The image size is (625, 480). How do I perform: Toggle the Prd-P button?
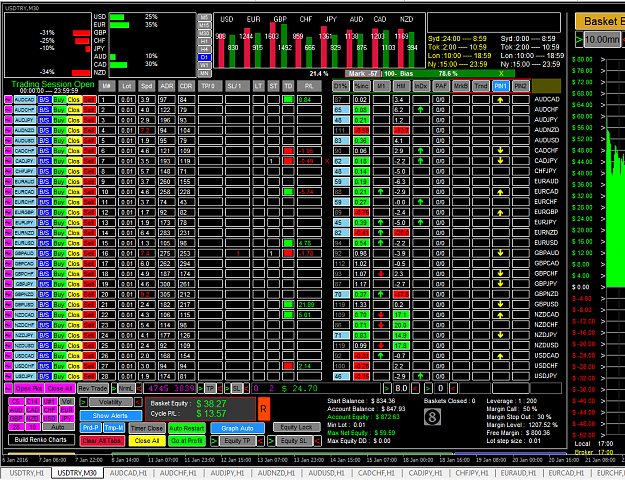coord(90,429)
